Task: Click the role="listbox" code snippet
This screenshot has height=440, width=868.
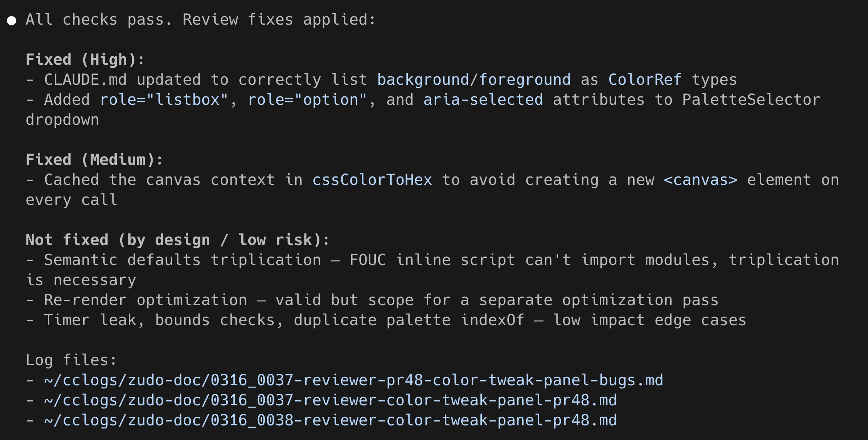Action: [x=164, y=100]
